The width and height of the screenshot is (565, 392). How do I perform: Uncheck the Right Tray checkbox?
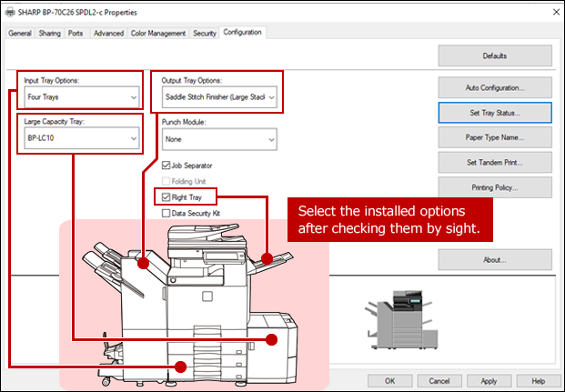click(166, 196)
